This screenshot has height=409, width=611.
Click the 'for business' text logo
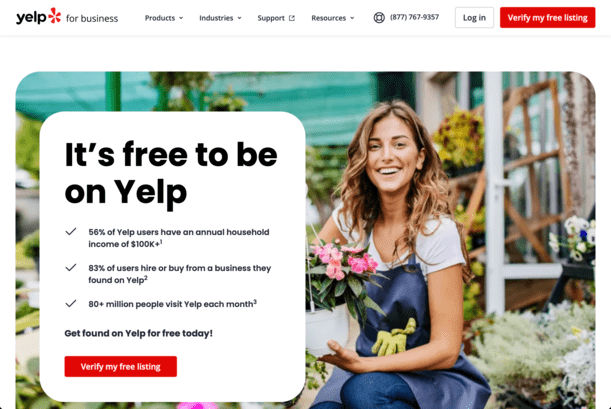coord(92,18)
